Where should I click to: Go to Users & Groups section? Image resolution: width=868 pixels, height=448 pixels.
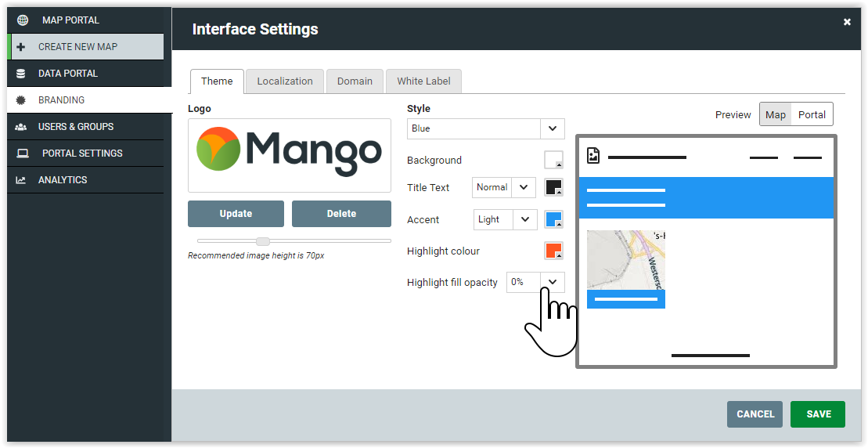click(x=85, y=126)
